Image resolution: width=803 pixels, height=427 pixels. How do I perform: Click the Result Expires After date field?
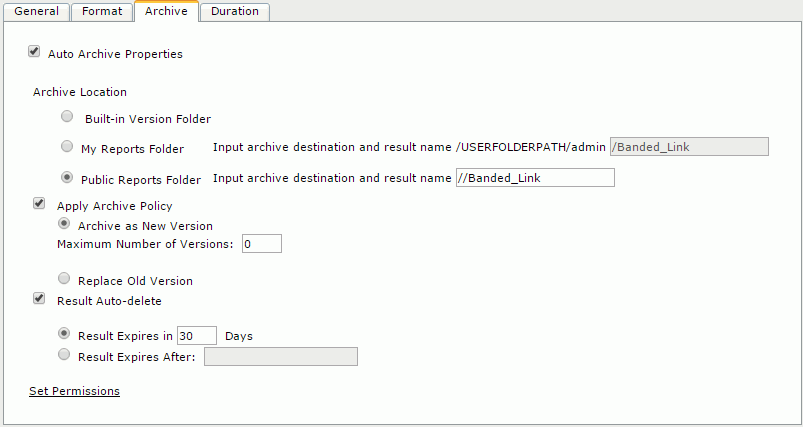[281, 357]
